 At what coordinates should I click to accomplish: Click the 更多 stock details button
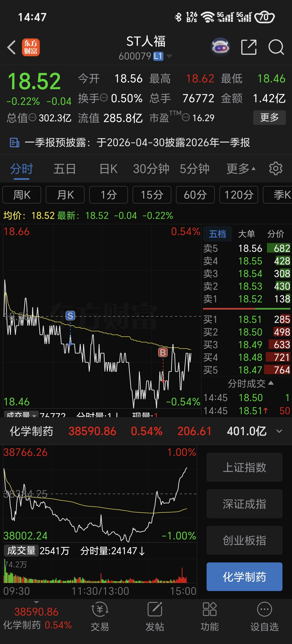point(270,118)
